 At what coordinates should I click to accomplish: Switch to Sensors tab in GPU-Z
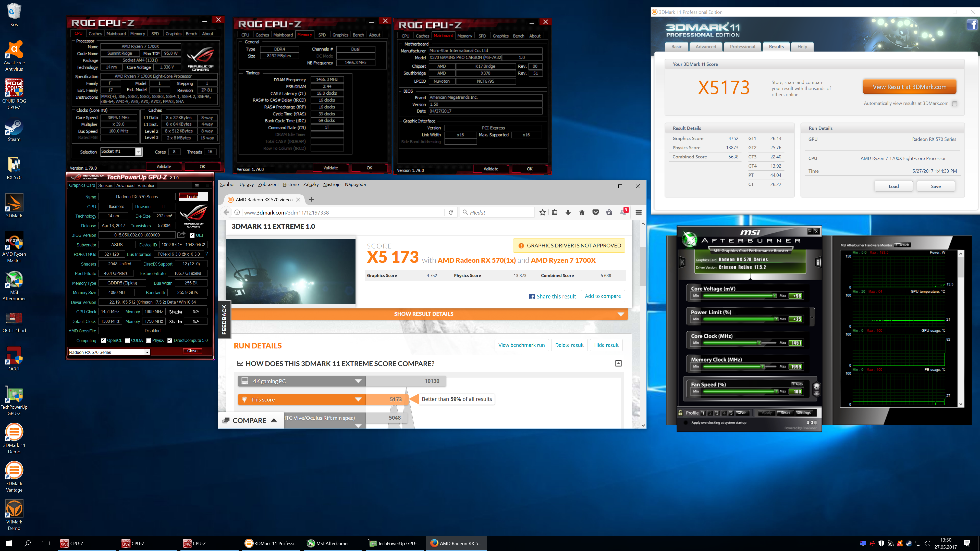105,185
